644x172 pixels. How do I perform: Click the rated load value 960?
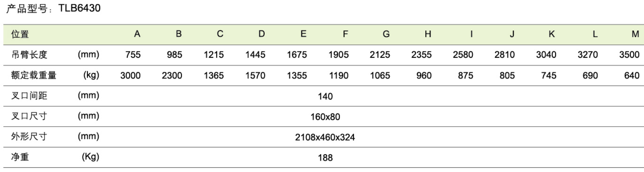click(x=424, y=75)
